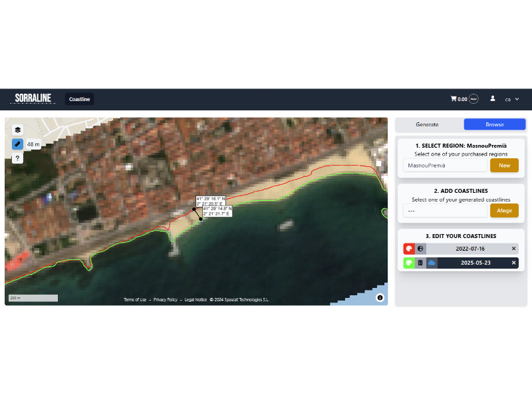The image size is (532, 399).
Task: Open the red color palette for 2022-07-16
Action: coord(409,249)
